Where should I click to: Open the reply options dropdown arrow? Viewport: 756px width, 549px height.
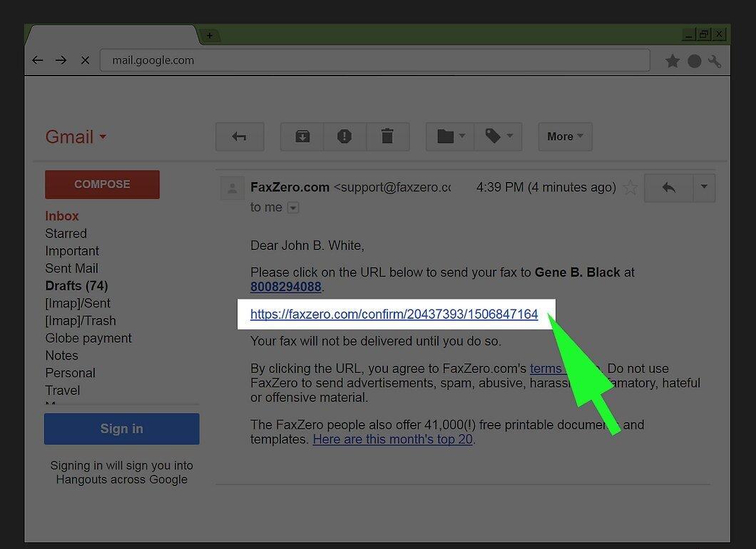704,188
